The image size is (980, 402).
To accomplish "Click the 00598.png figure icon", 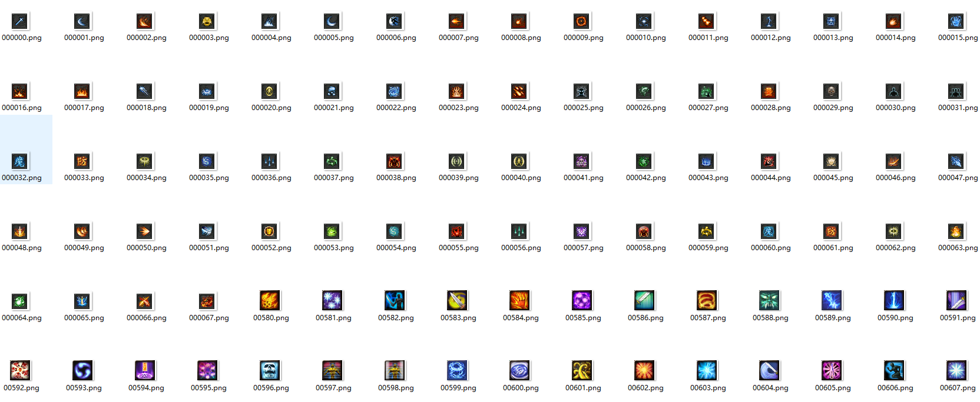I will (x=395, y=371).
